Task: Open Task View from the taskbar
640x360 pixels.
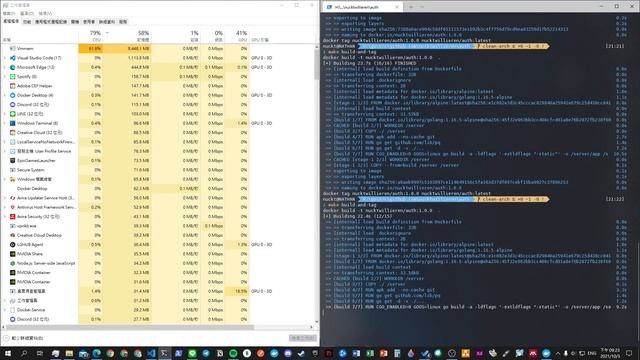Action: point(40,353)
